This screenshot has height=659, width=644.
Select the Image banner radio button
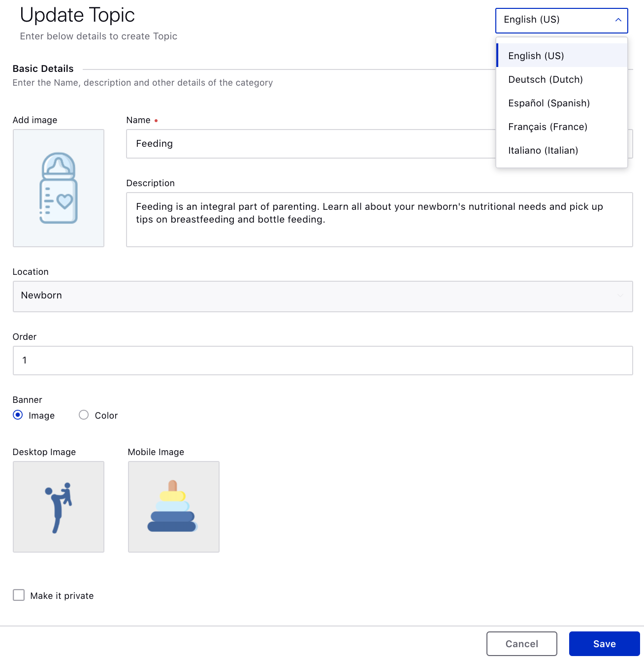coord(18,415)
